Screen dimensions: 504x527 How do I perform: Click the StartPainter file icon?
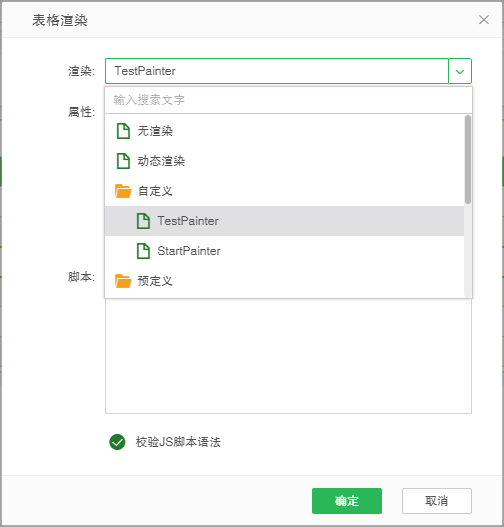coord(143,251)
